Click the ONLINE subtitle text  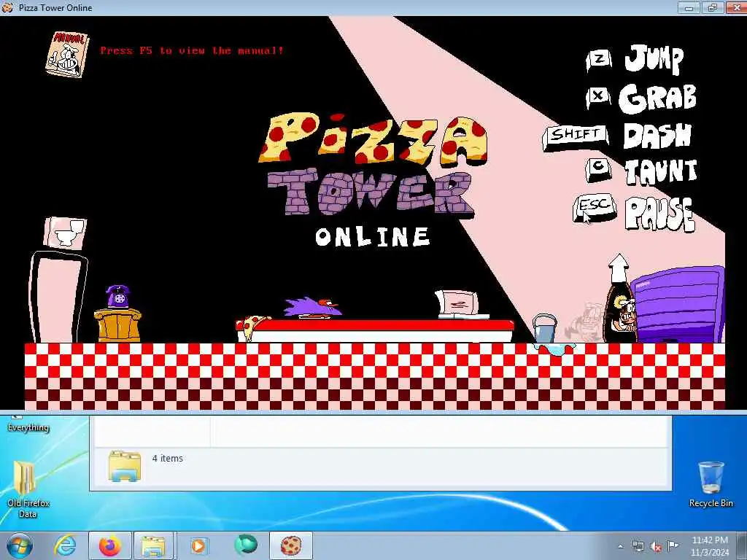click(373, 237)
